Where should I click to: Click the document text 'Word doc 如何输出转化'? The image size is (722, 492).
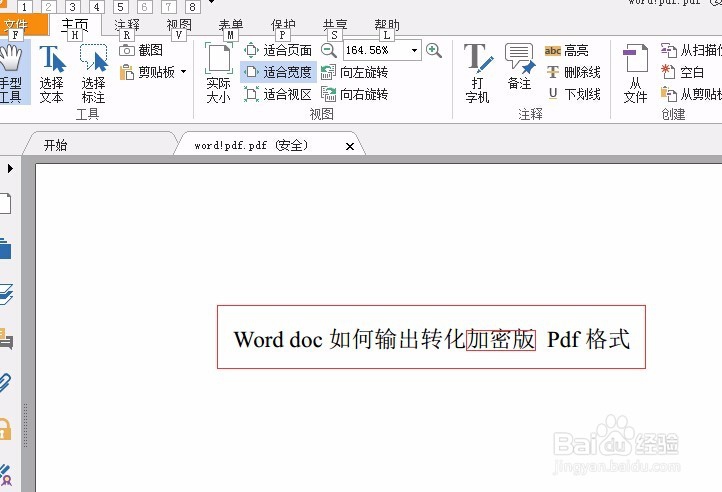pos(349,339)
